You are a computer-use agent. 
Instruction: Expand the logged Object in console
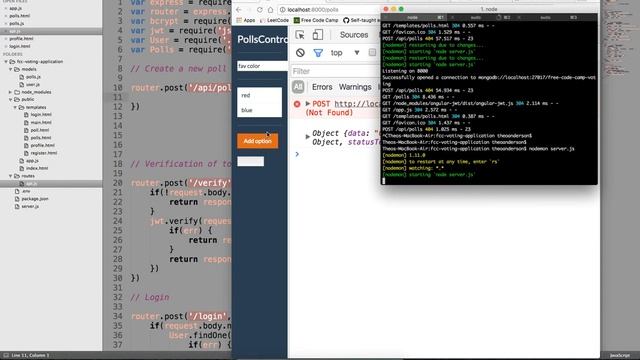coord(307,137)
